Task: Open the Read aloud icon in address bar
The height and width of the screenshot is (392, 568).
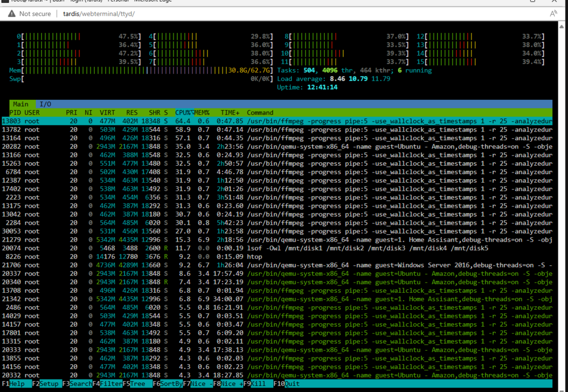Action: [x=553, y=14]
